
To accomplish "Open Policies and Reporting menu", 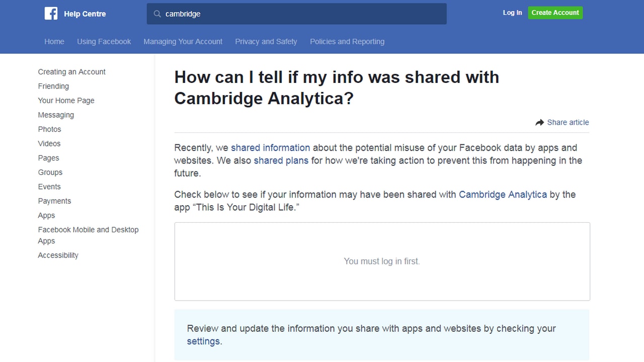I will point(347,42).
